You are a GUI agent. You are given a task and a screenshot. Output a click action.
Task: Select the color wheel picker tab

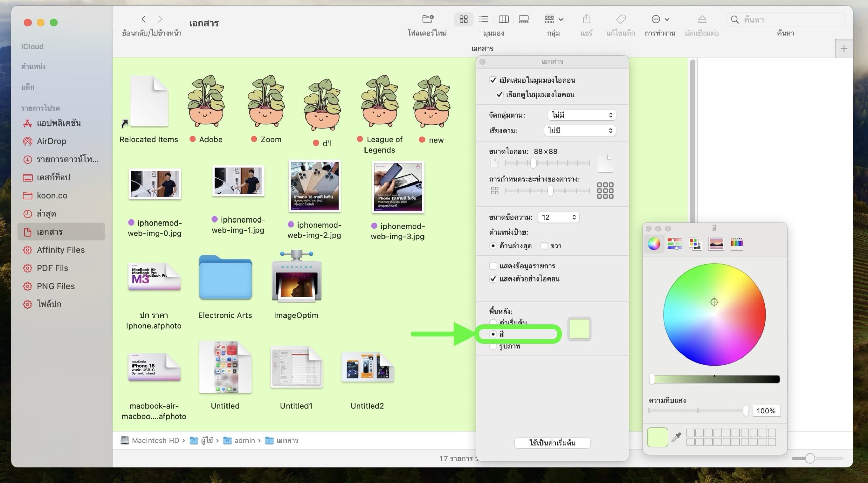tap(654, 244)
